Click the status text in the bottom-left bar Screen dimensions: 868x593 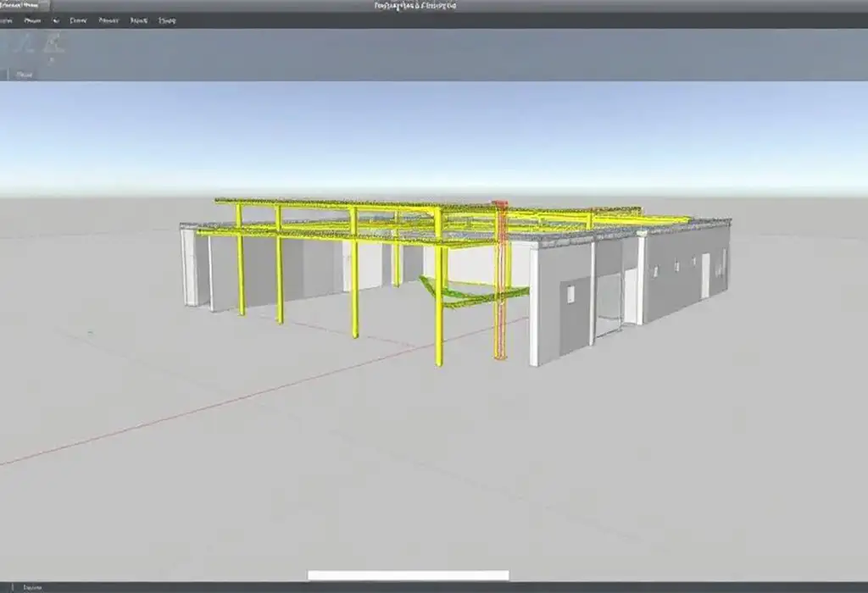(x=32, y=587)
